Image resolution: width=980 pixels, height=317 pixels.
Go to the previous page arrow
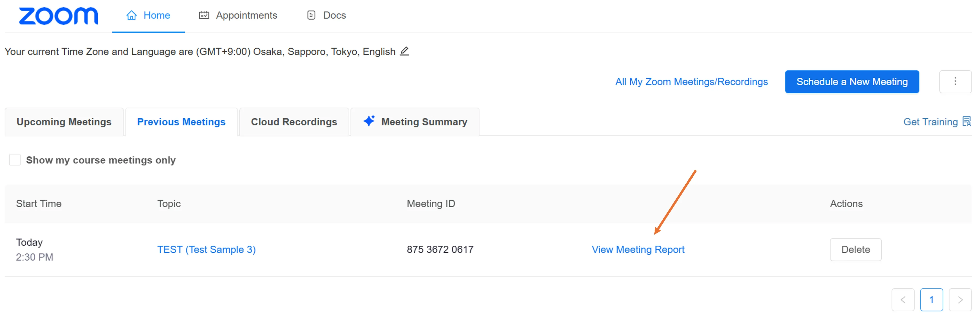pyautogui.click(x=903, y=300)
